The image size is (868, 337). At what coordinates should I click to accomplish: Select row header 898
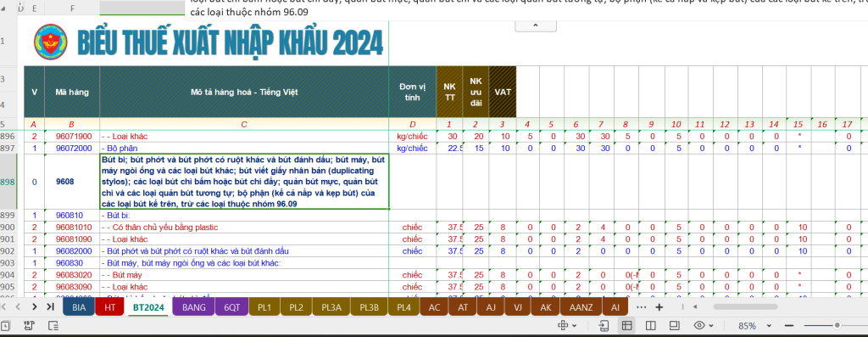[8, 182]
